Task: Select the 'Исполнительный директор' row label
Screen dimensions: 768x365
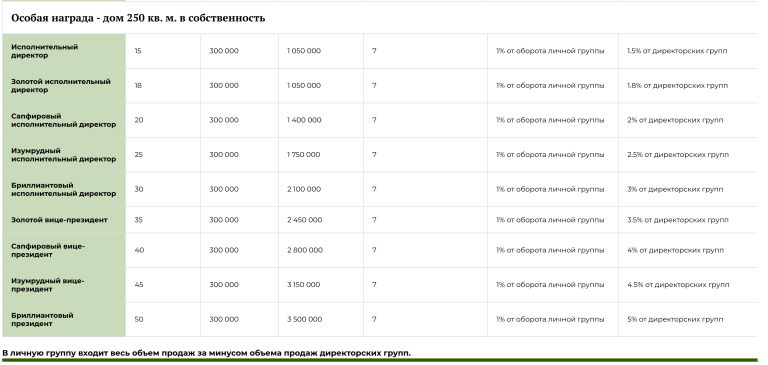Action: (64, 51)
